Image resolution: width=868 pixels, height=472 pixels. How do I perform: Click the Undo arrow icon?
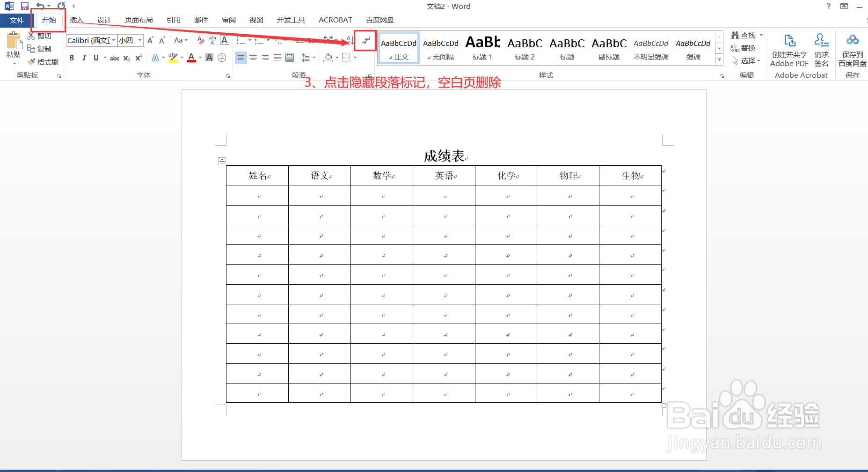tap(40, 6)
